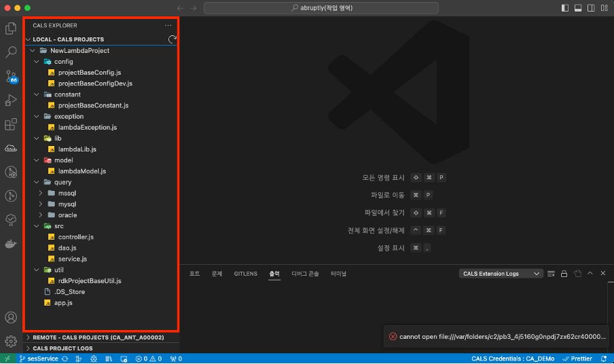Open the Search view in activity bar
The image size is (614, 364).
click(x=11, y=52)
